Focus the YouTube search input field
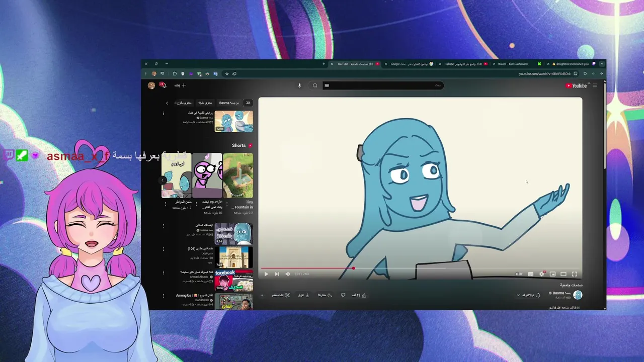Screen dimensions: 644x362 [382, 85]
